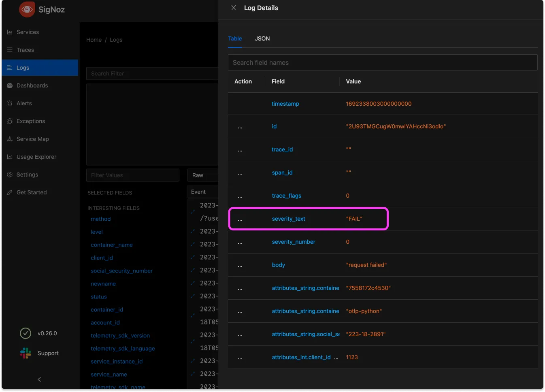Open Alerts from the sidebar
Image resolution: width=545 pixels, height=392 pixels.
coord(23,103)
